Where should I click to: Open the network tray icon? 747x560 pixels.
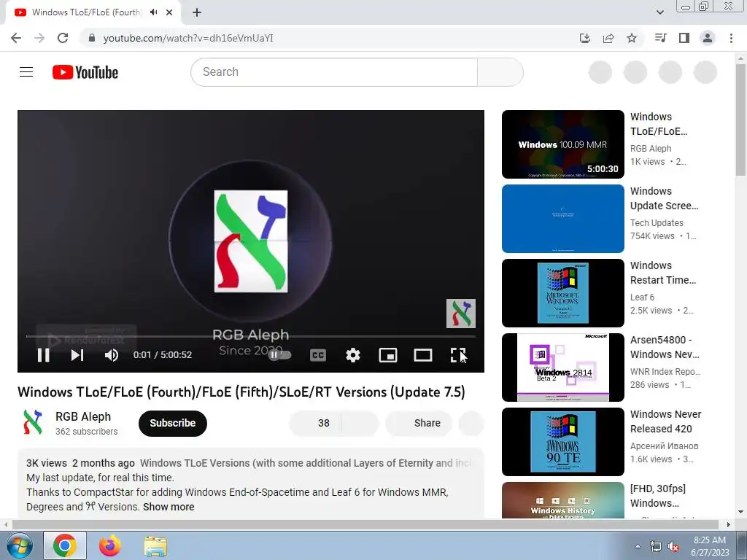point(656,546)
